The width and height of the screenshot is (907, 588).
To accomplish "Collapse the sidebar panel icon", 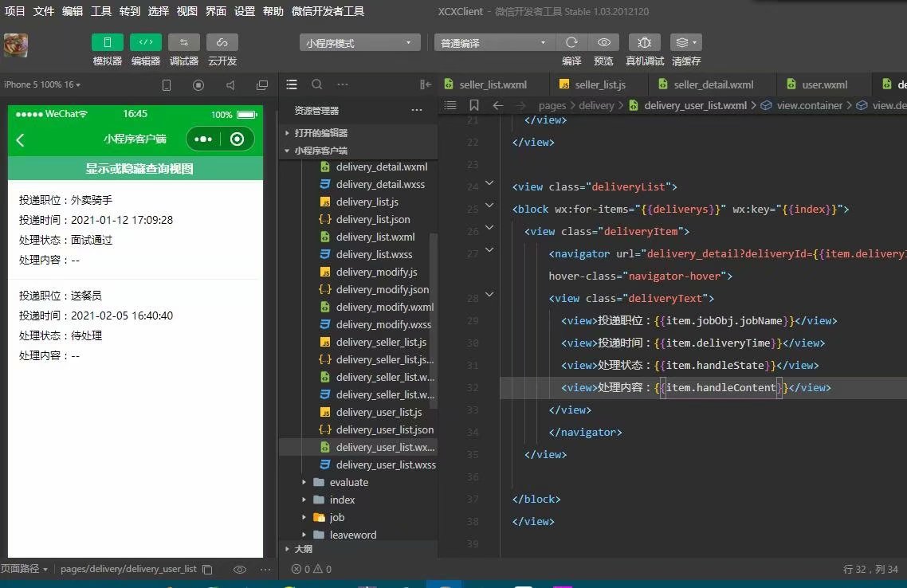I will coord(426,84).
